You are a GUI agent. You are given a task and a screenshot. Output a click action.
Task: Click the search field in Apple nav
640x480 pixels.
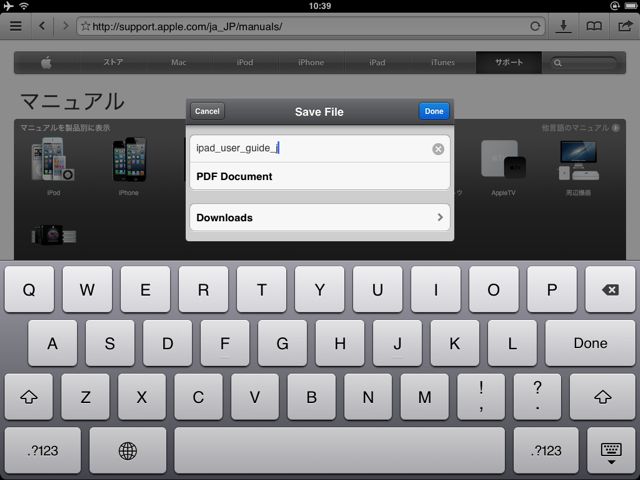(584, 63)
